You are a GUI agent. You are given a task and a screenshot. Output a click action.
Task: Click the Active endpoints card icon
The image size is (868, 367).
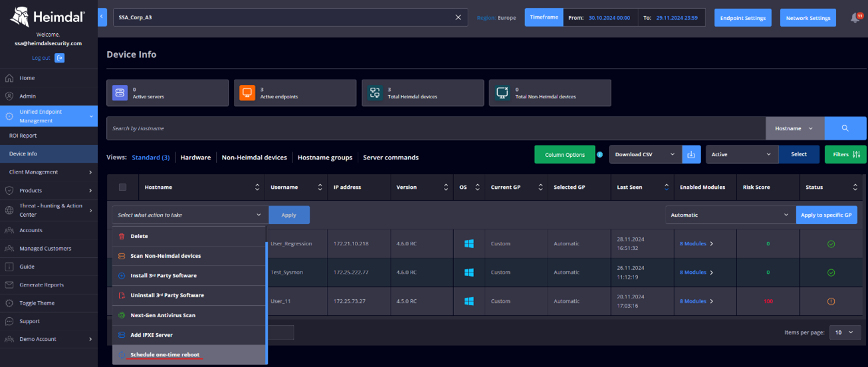tap(247, 93)
